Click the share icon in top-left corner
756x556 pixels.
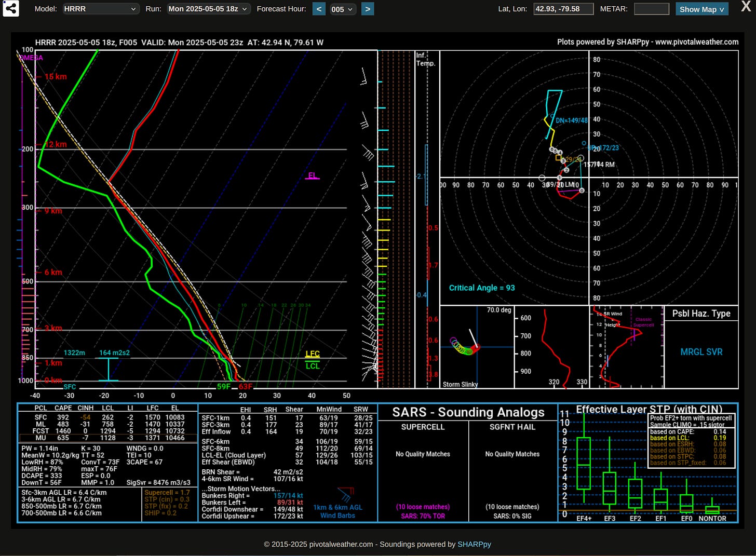point(11,8)
